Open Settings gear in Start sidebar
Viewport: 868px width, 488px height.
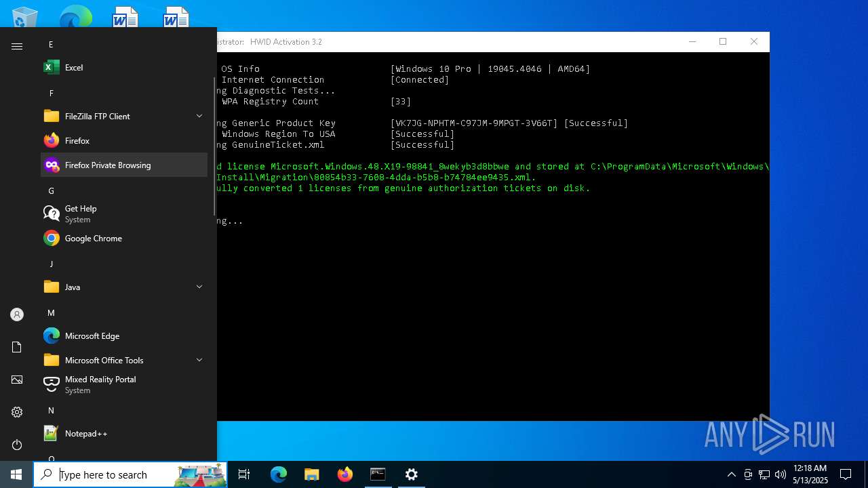[x=17, y=412]
